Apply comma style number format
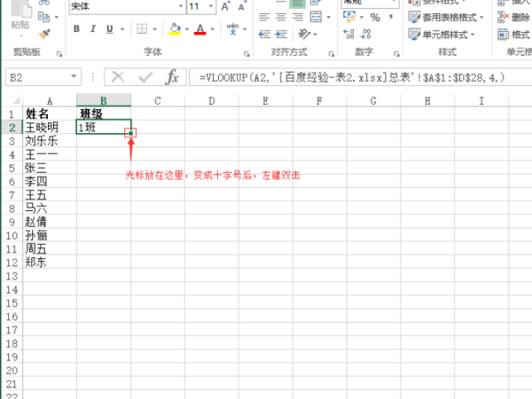Image resolution: width=532 pixels, height=399 pixels. (x=391, y=17)
